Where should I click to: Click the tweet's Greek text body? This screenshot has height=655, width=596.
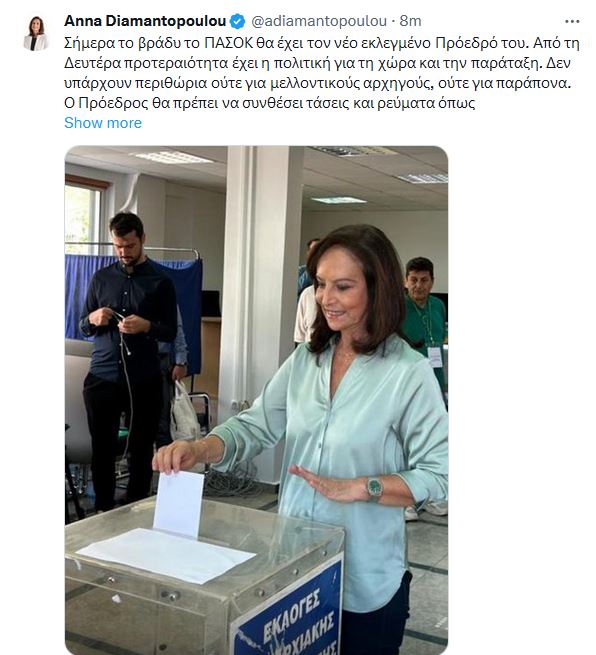pos(322,73)
